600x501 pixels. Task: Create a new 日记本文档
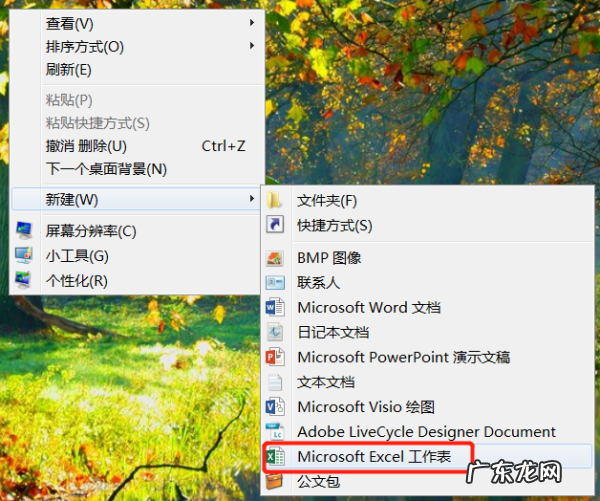(x=428, y=333)
